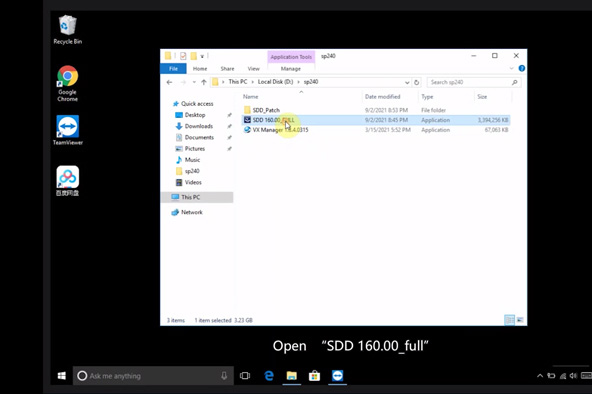Screen dimensions: 592x394
Task: Open Downloads in Quick access
Action: [x=199, y=126]
